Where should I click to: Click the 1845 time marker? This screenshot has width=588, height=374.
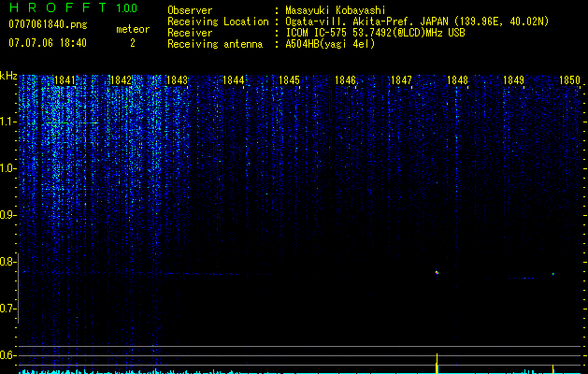pyautogui.click(x=289, y=79)
